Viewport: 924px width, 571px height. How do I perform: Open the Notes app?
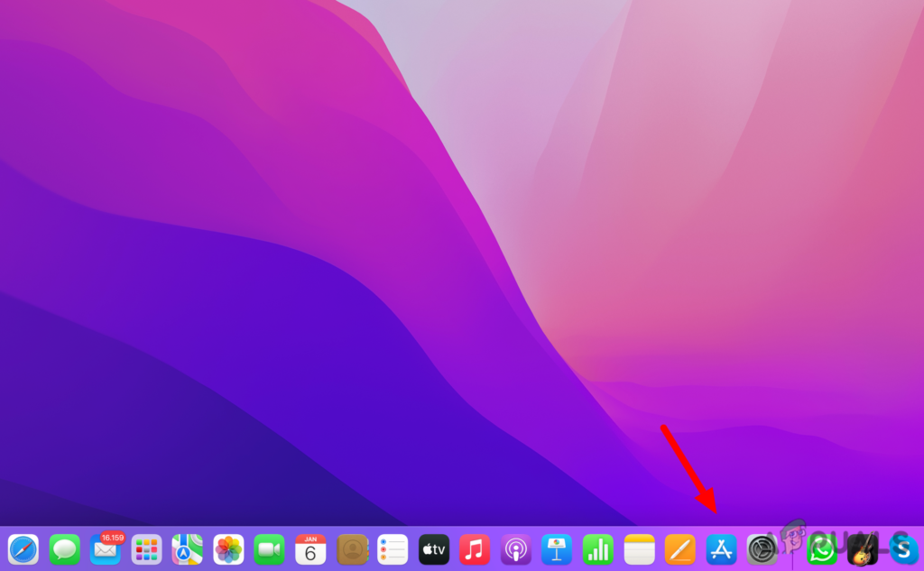point(640,549)
